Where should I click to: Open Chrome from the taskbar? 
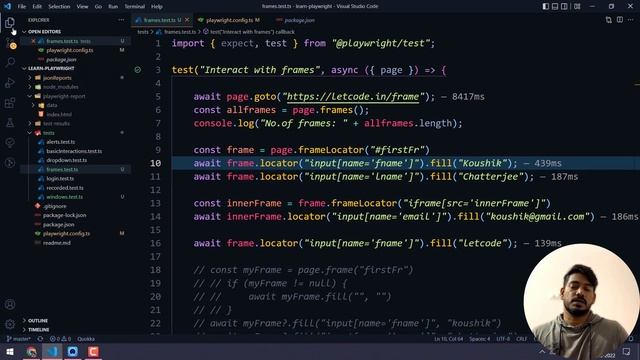tap(31, 351)
